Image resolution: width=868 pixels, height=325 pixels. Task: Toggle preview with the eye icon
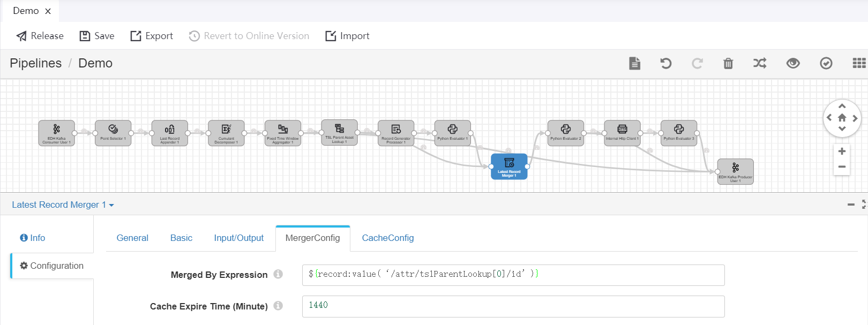coord(793,63)
